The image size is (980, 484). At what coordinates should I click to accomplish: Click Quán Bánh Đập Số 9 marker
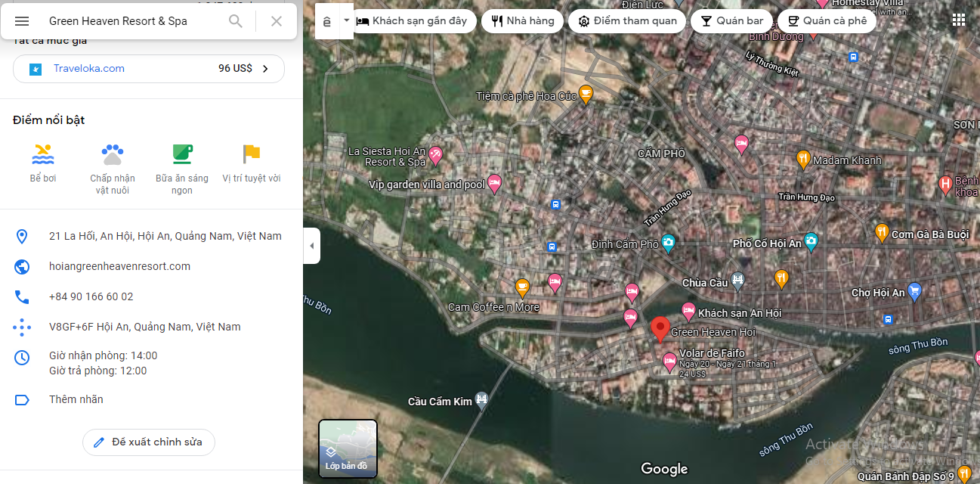tap(964, 474)
